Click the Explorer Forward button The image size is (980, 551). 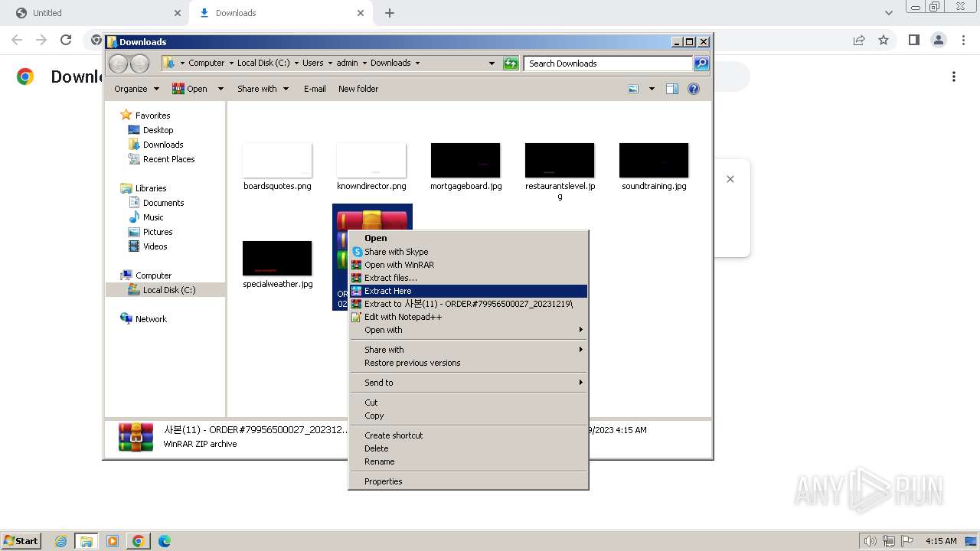pos(139,64)
